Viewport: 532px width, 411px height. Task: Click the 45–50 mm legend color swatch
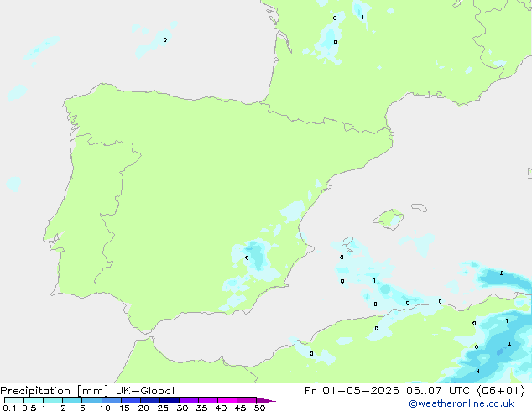pos(247,400)
